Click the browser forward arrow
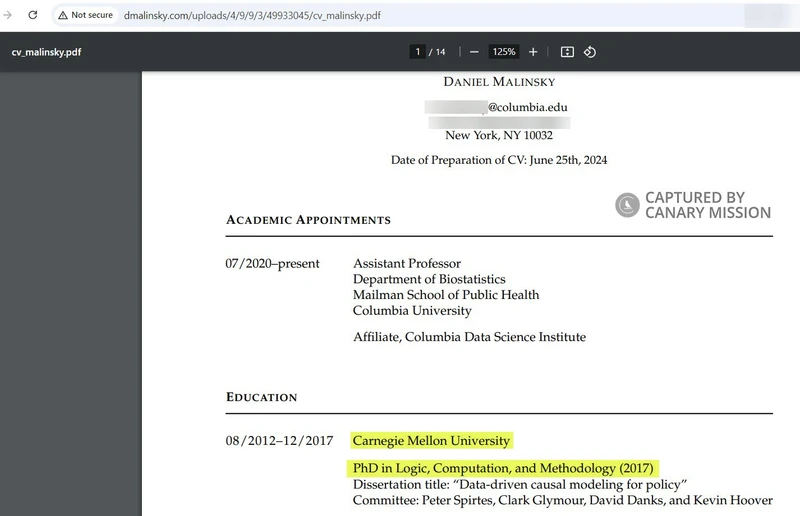The height and width of the screenshot is (516, 800). coord(9,15)
